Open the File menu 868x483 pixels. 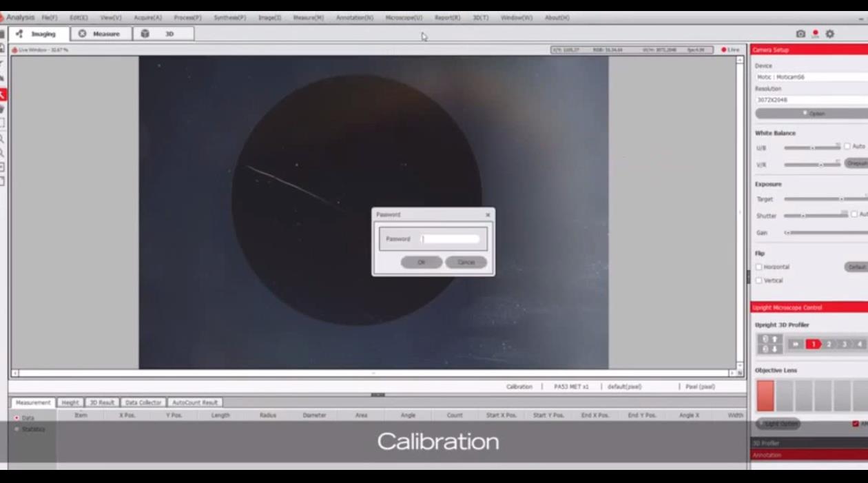coord(50,17)
